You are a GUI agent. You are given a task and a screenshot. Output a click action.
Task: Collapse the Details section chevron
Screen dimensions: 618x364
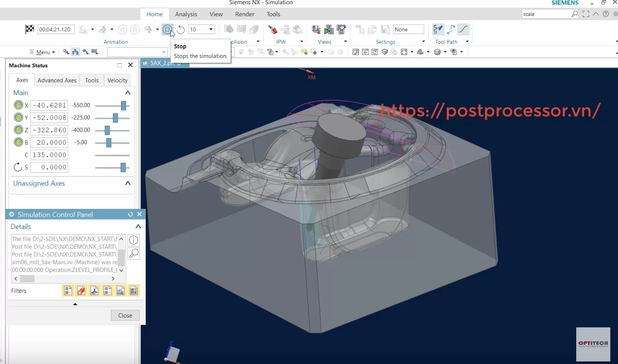[138, 227]
